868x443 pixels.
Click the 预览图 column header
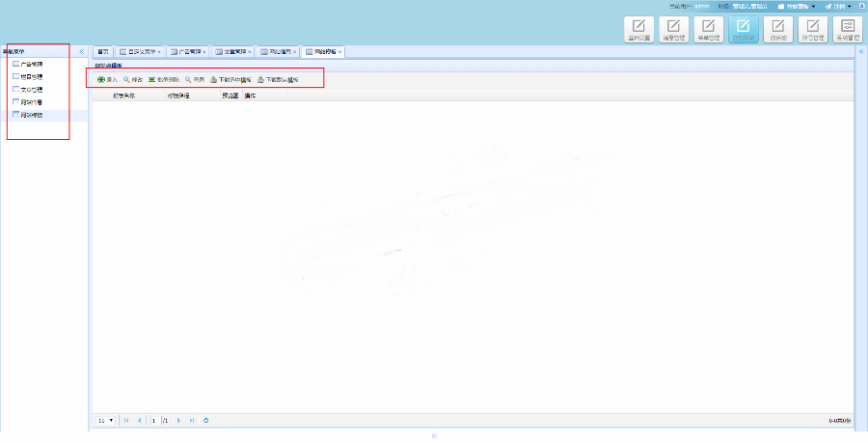click(x=231, y=96)
